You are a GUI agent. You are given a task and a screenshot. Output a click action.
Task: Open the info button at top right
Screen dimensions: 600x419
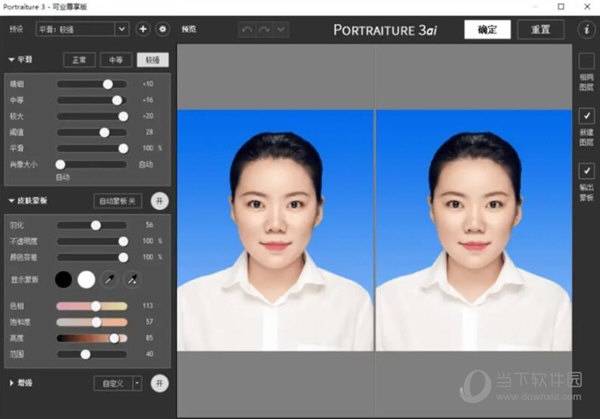tap(586, 29)
